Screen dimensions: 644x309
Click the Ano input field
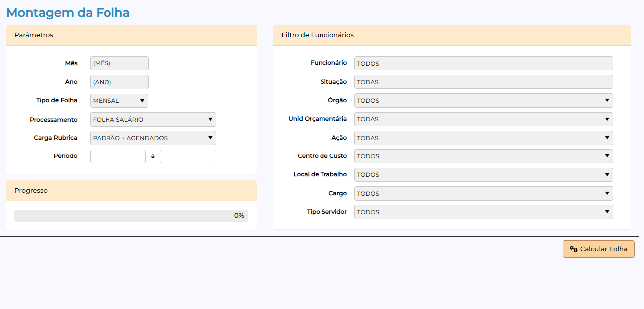pos(119,82)
